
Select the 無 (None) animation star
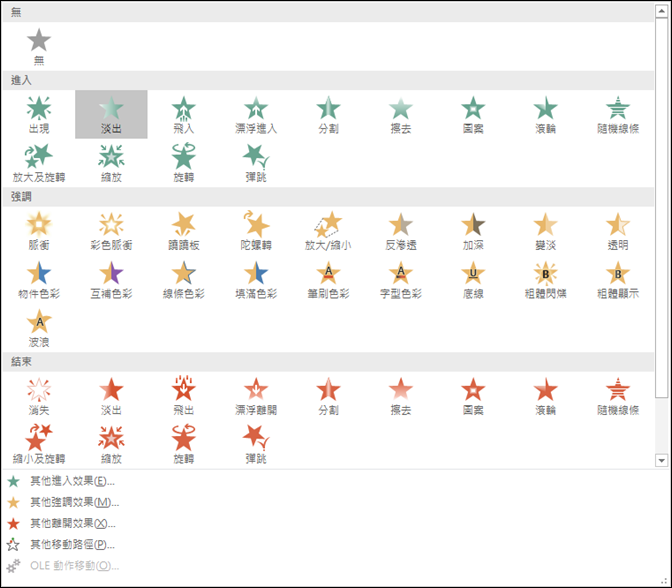39,46
